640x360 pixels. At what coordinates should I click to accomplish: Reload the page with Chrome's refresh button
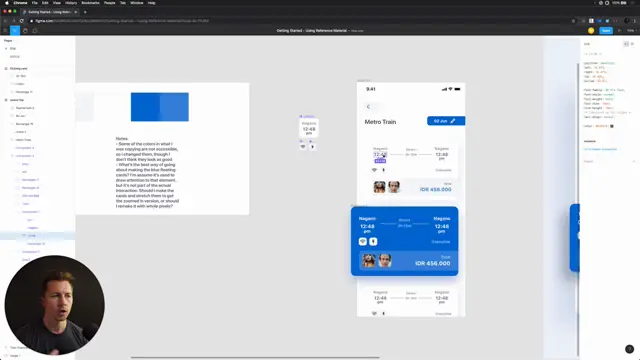pos(22,21)
